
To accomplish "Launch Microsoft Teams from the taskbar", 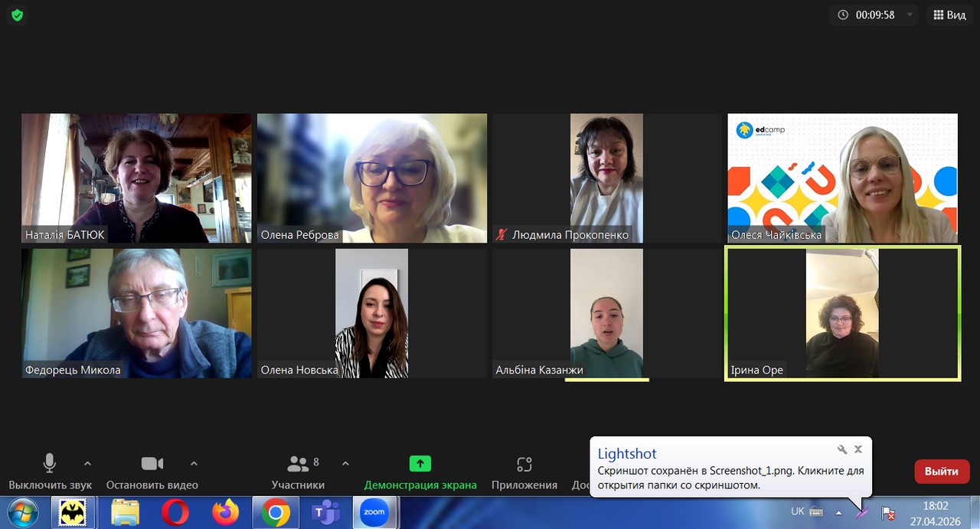I will (x=325, y=512).
